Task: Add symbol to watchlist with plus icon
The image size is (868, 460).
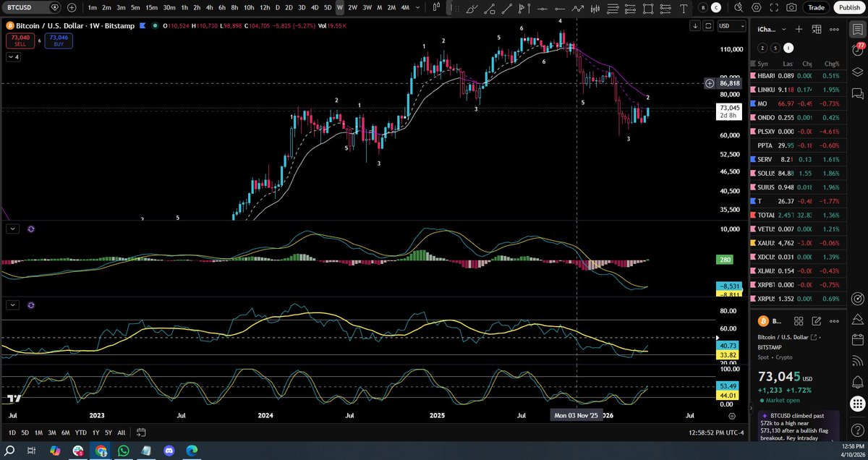Action: 799,29
